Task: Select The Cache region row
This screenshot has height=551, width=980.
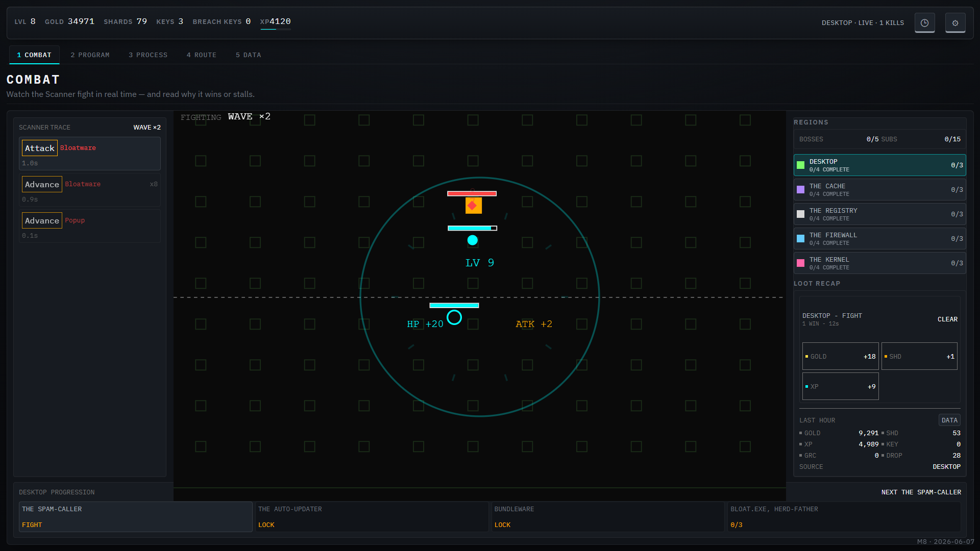Action: 879,190
